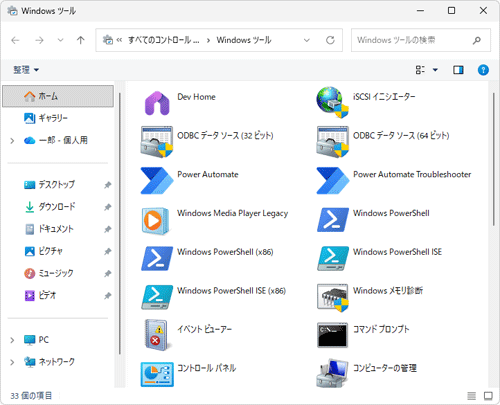Click the すべてのコントロール breadcrumb segment
Image resolution: width=500 pixels, height=405 pixels.
[164, 40]
